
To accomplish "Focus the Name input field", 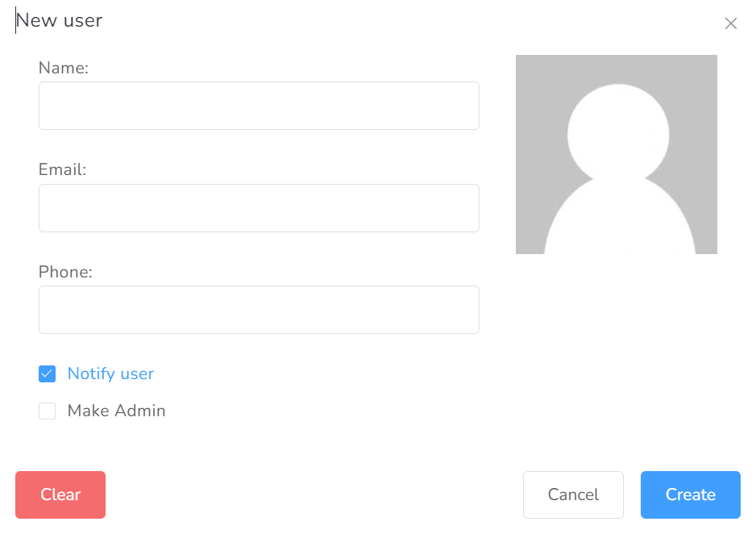I will click(x=259, y=106).
